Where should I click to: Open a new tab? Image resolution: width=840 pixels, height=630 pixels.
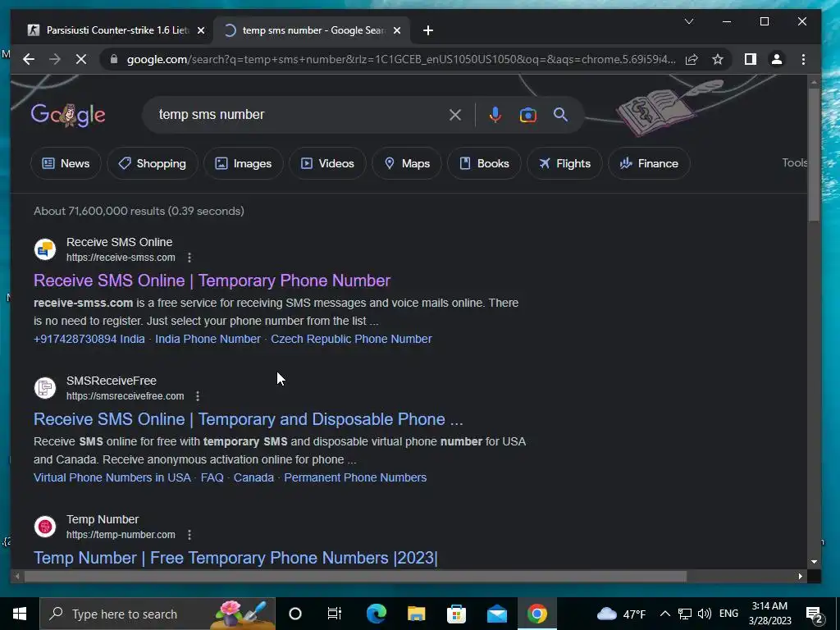coord(428,30)
